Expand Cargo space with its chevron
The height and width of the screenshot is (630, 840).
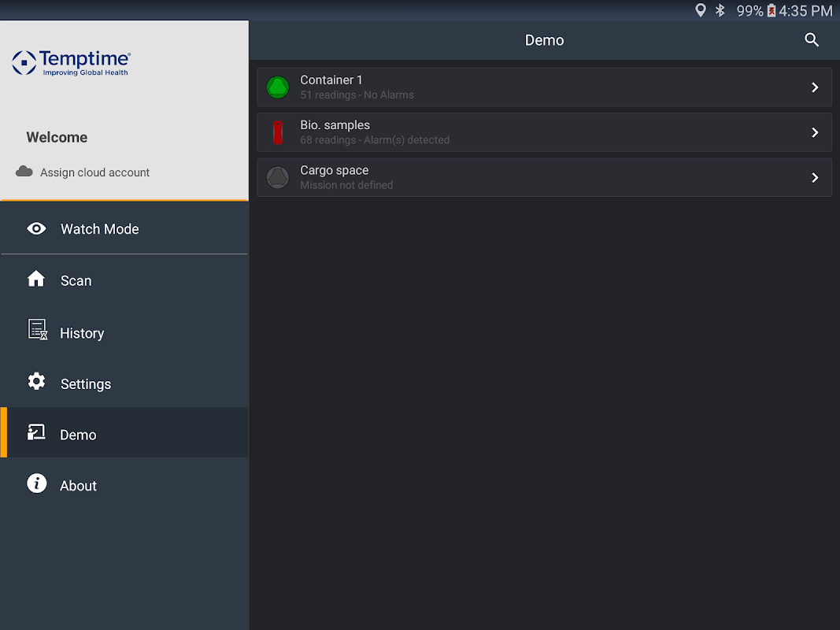(815, 177)
